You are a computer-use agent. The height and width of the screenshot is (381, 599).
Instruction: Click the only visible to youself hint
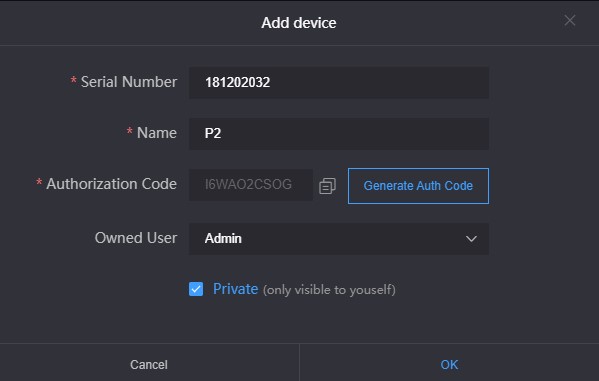point(329,290)
